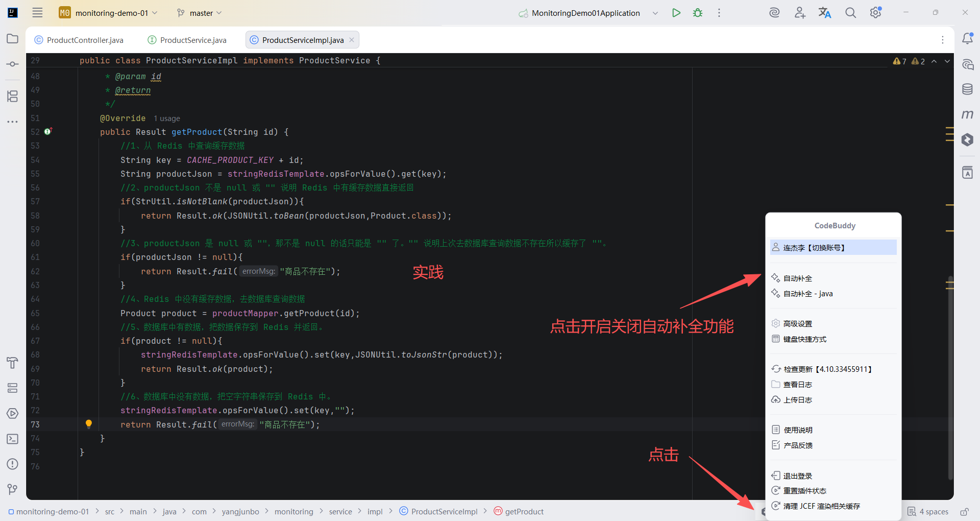Close the ProductServiceImpl.java tab

pos(352,40)
